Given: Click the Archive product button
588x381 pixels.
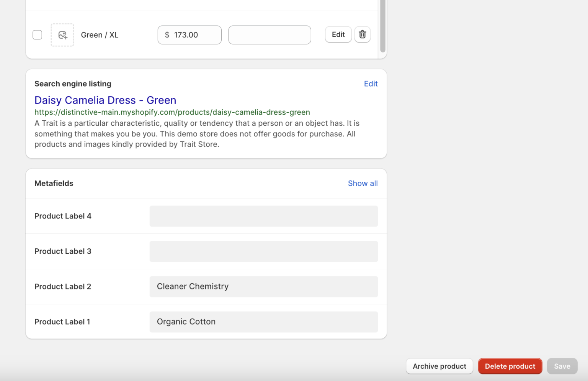Looking at the screenshot, I should 439,366.
